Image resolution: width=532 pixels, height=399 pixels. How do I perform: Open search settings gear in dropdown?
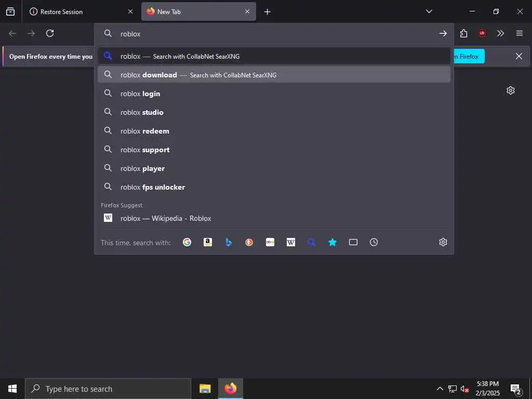click(443, 242)
